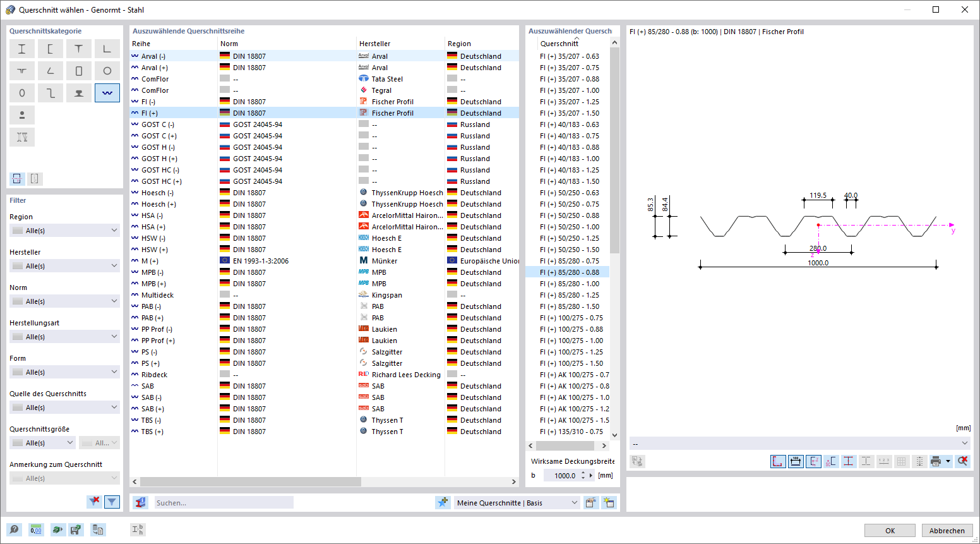
Task: Open the Herstellungsart filter dropdown
Action: pyautogui.click(x=64, y=337)
